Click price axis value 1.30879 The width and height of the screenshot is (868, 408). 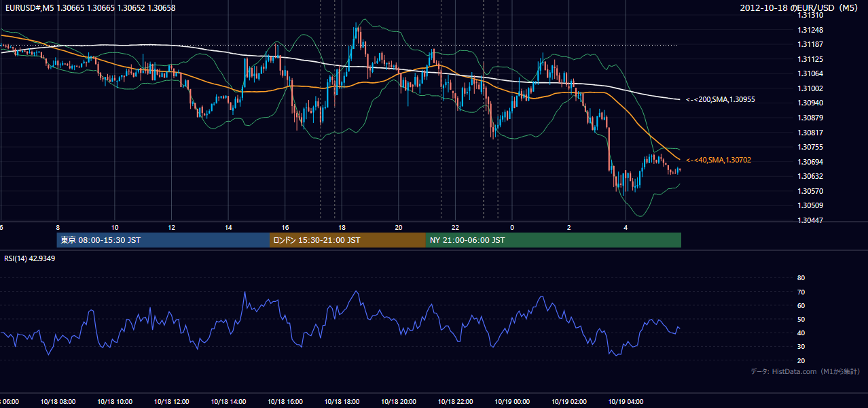(x=810, y=118)
